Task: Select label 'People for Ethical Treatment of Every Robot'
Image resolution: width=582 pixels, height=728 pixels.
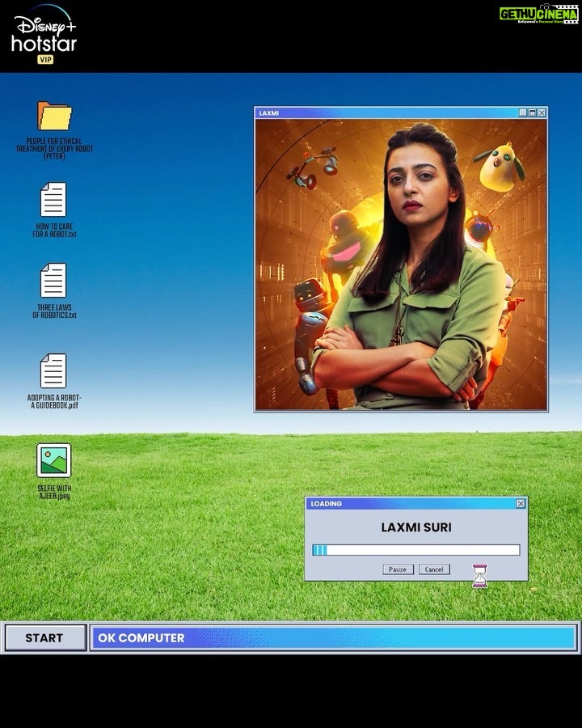Action: (x=54, y=149)
